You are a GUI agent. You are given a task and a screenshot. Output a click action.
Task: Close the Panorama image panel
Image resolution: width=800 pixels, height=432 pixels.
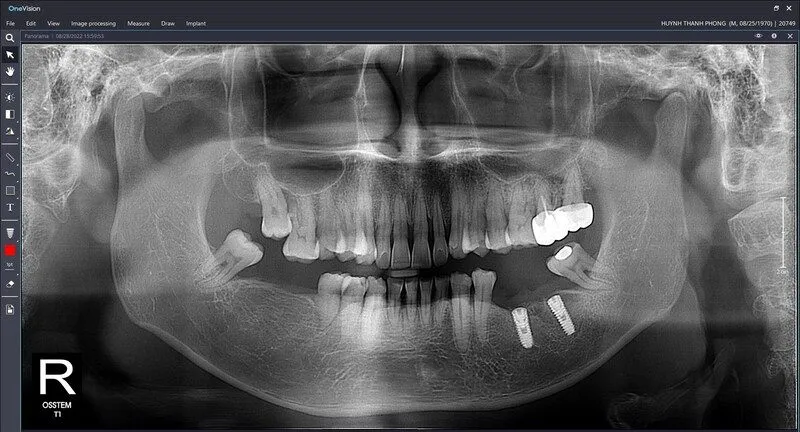789,36
